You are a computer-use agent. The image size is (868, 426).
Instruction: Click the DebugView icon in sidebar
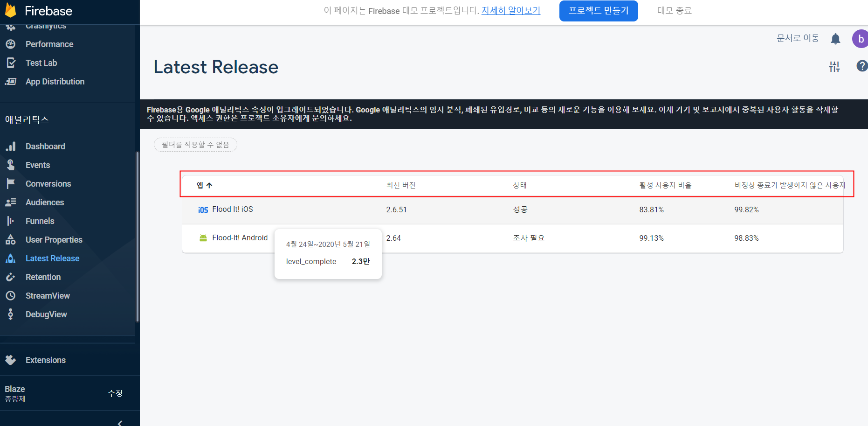[x=10, y=314]
